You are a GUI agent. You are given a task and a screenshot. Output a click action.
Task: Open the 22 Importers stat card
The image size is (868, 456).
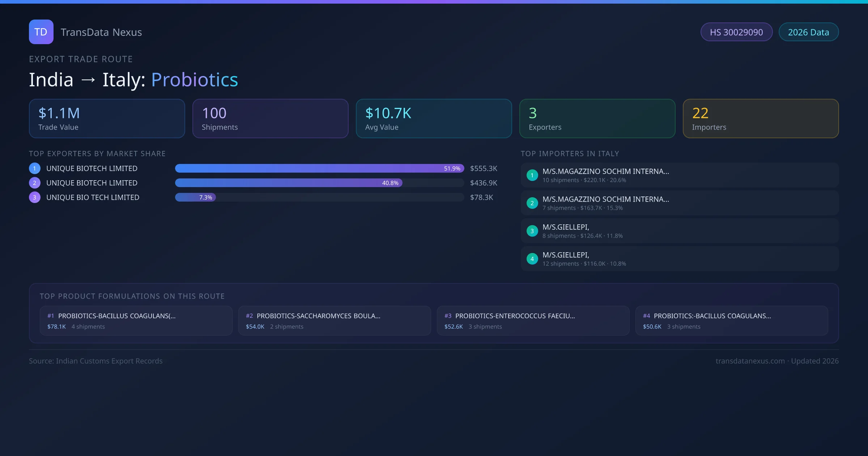pos(760,118)
